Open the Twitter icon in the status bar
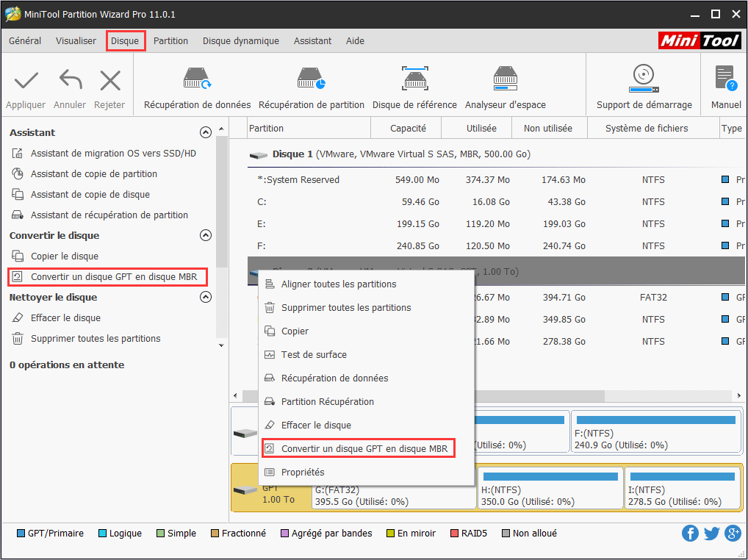Image resolution: width=748 pixels, height=560 pixels. pos(711,533)
